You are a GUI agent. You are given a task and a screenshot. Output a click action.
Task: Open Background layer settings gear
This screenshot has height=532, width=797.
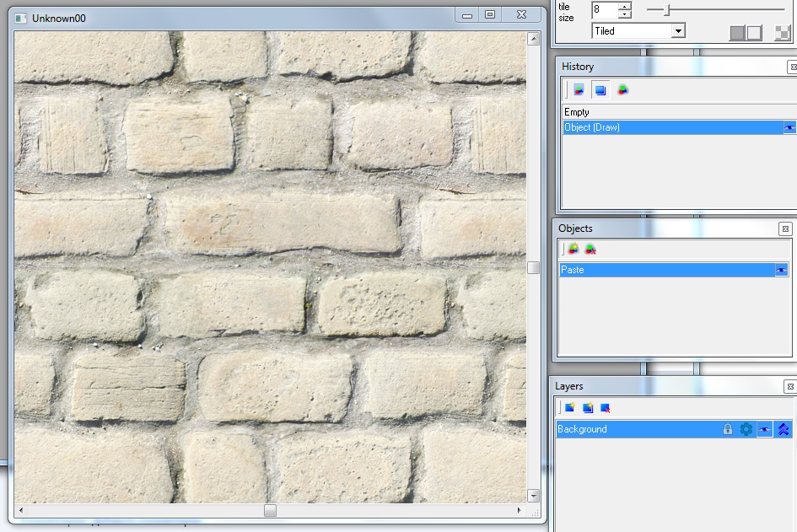tap(746, 429)
